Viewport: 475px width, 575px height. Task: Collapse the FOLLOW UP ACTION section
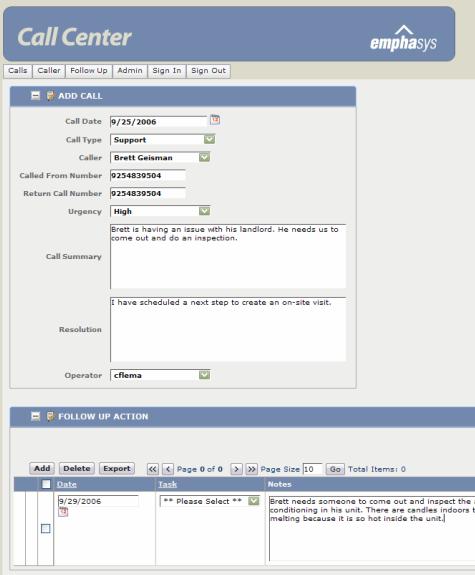pyautogui.click(x=36, y=417)
